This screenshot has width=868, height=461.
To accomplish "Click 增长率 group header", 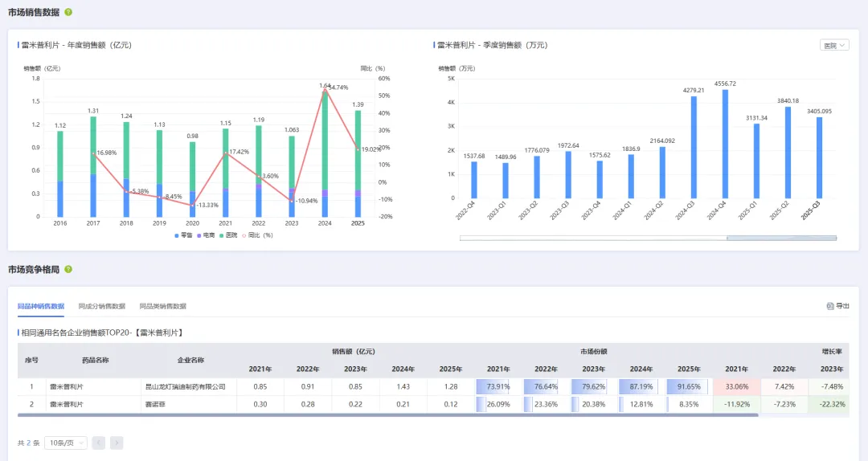I will pyautogui.click(x=832, y=352).
